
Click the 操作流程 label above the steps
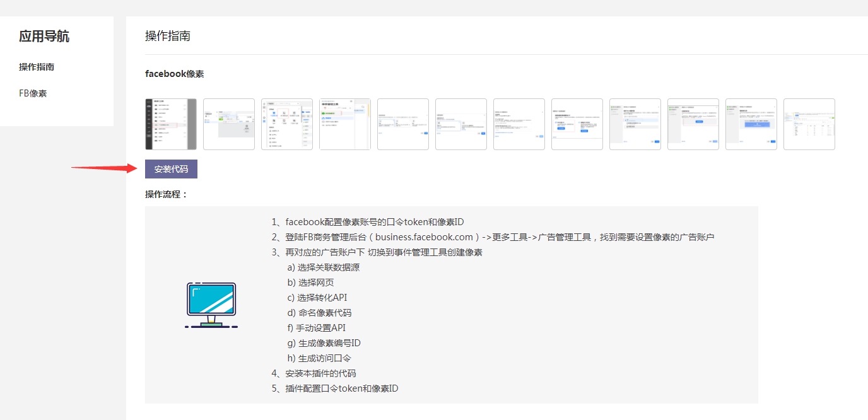[167, 194]
